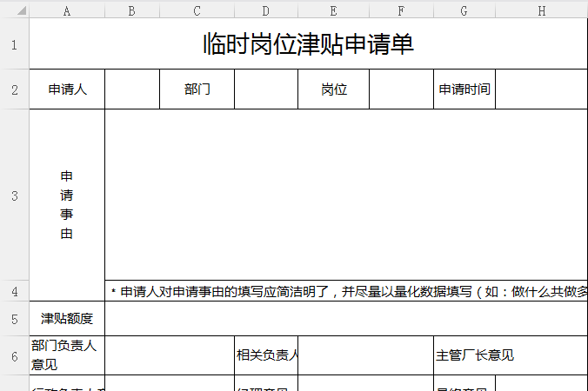Select the vertical 申请事由 label cell

67,205
